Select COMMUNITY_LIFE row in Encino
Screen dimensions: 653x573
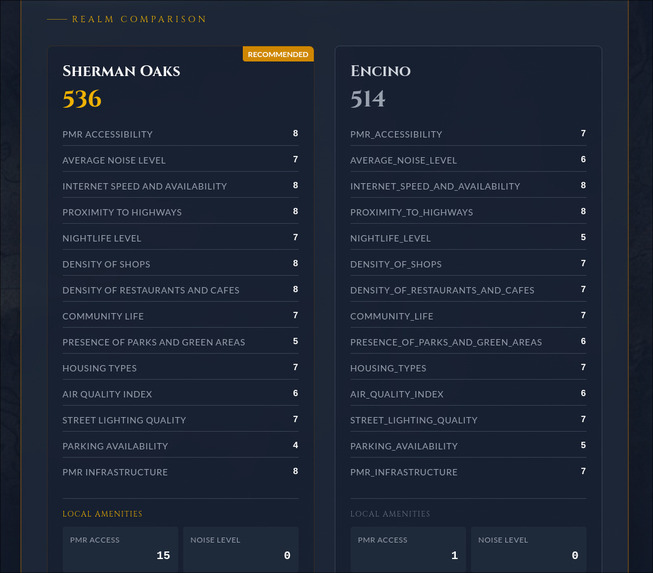point(468,316)
